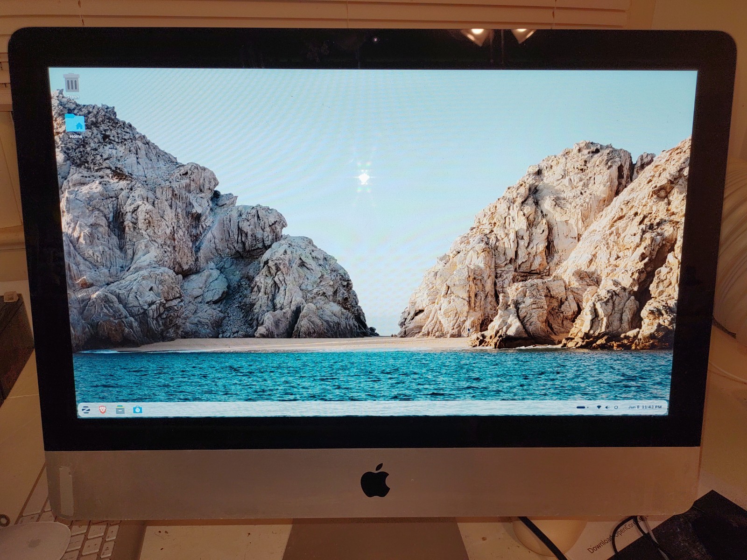Open the Home folder desktop icon
Viewport: 747px width, 560px height.
tap(75, 126)
